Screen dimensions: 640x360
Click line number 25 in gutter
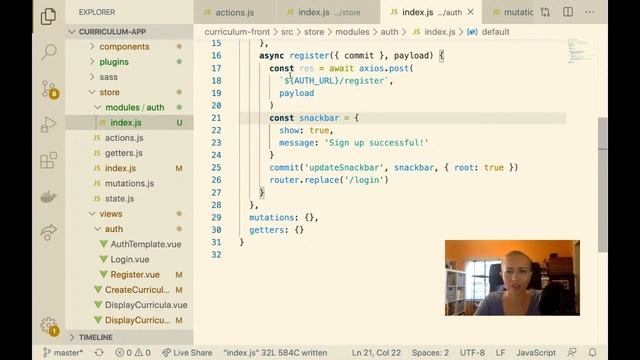click(216, 167)
